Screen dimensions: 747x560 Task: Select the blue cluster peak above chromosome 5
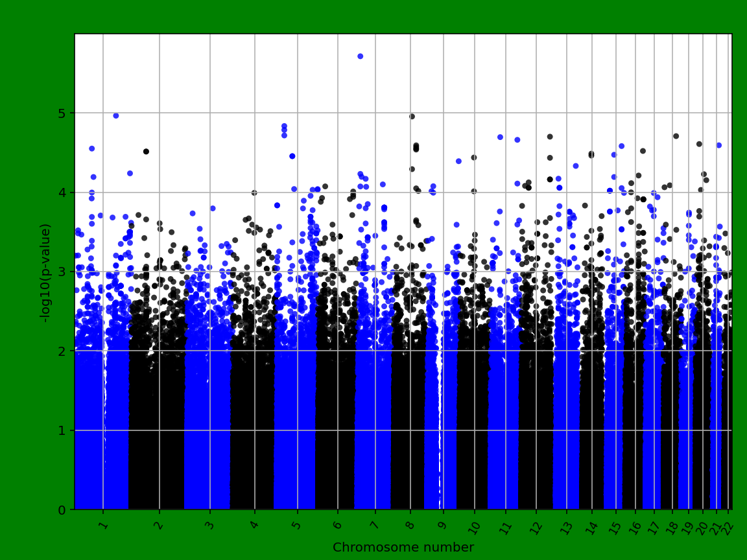click(x=284, y=124)
